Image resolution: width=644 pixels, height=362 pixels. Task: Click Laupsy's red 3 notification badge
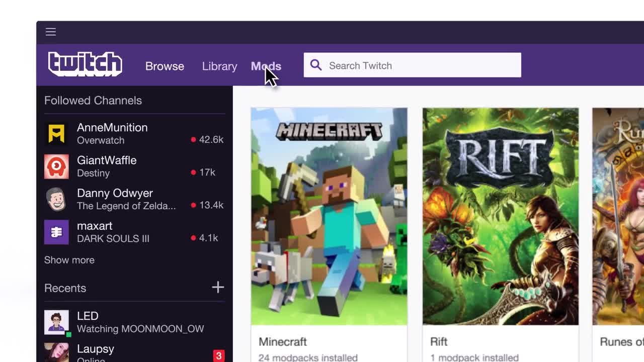(218, 356)
